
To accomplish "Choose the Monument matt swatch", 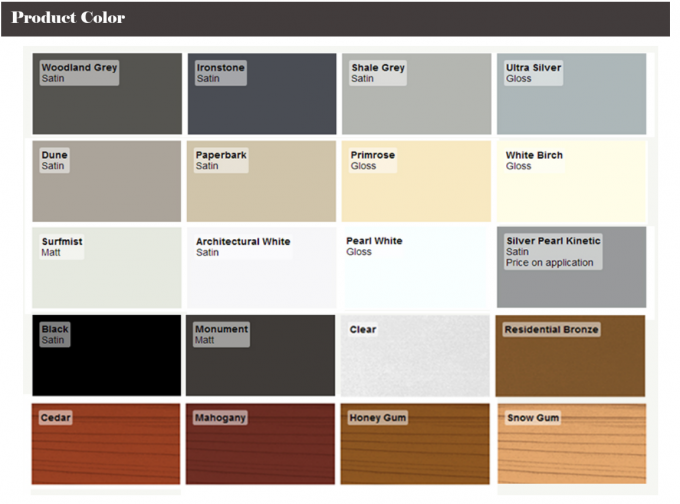I will pos(261,356).
